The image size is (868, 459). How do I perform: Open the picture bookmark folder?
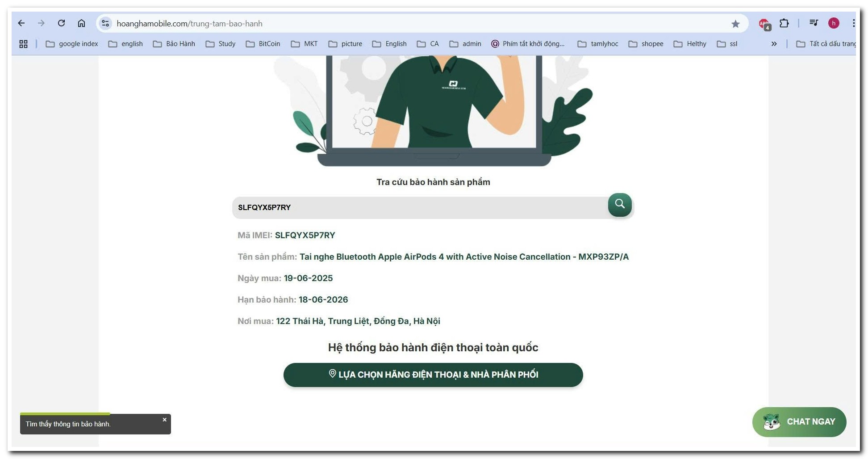[345, 44]
